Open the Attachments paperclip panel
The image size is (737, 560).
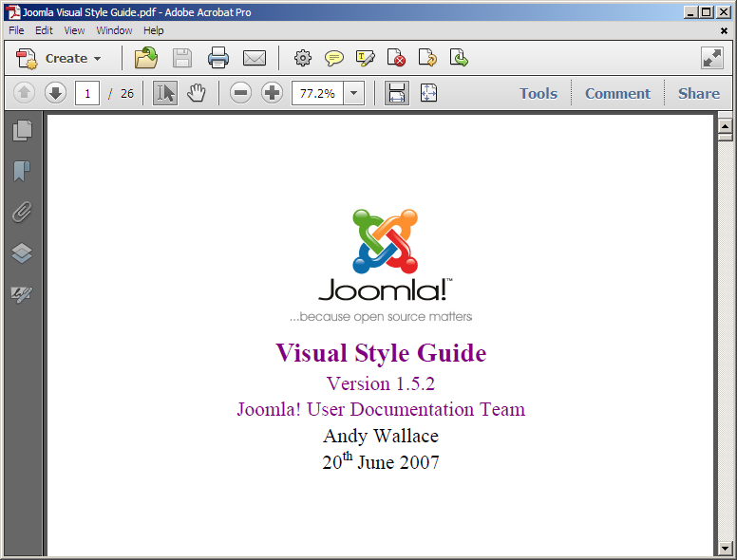click(22, 212)
